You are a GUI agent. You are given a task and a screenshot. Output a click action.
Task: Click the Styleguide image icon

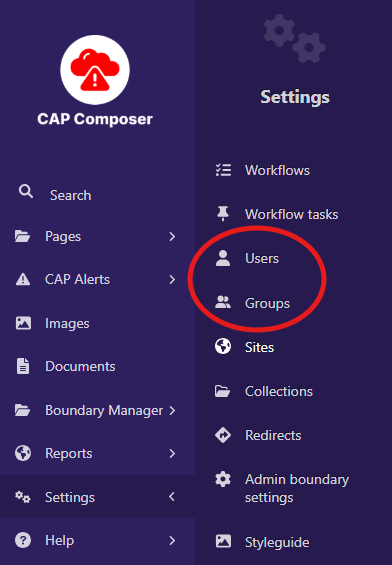click(223, 541)
